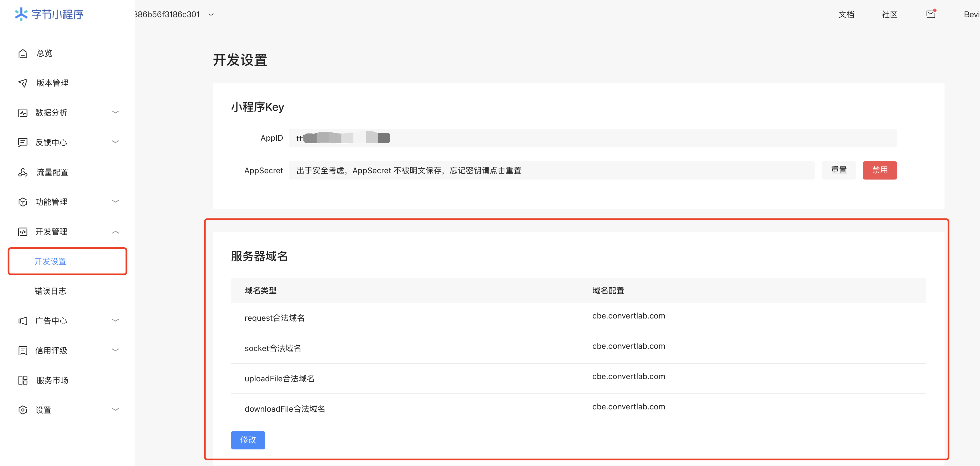Image resolution: width=980 pixels, height=466 pixels.
Task: Collapse the 开发管理 section chevron
Action: (115, 232)
